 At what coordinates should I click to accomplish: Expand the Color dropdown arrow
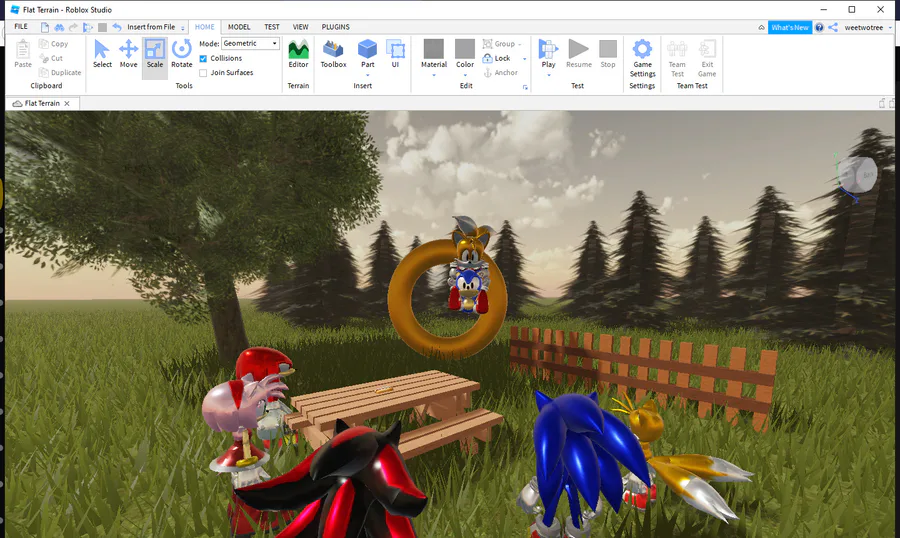pos(465,75)
